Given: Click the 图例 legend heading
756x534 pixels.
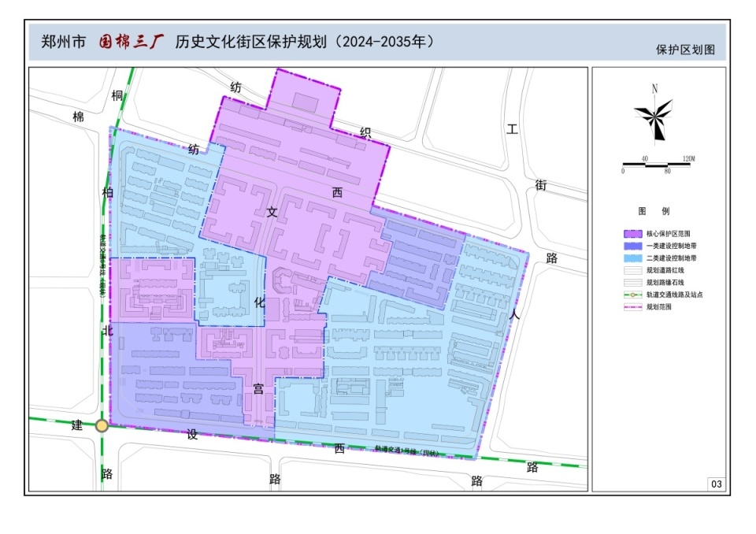Looking at the screenshot, I should (x=654, y=211).
